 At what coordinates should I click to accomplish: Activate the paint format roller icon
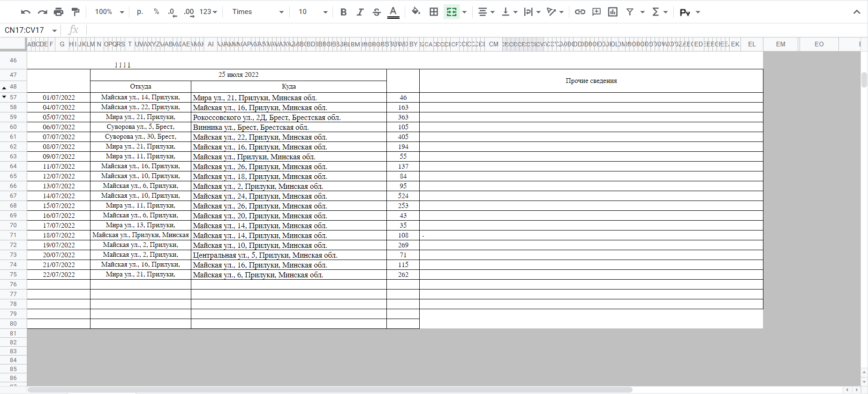tap(75, 12)
